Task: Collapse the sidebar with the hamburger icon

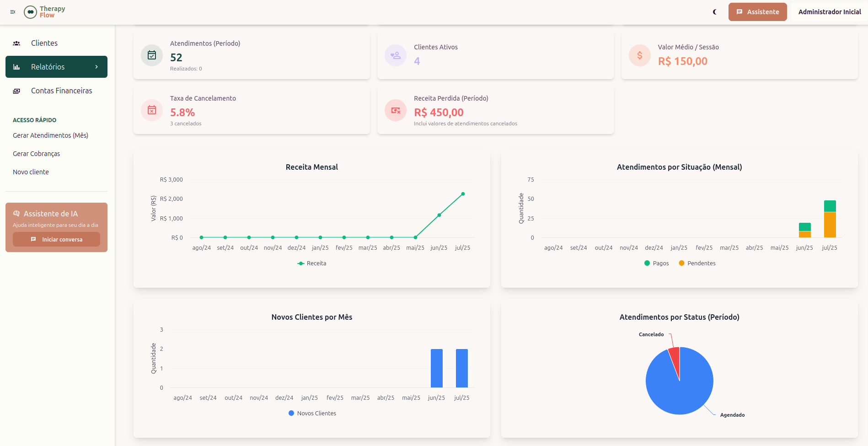Action: 13,12
